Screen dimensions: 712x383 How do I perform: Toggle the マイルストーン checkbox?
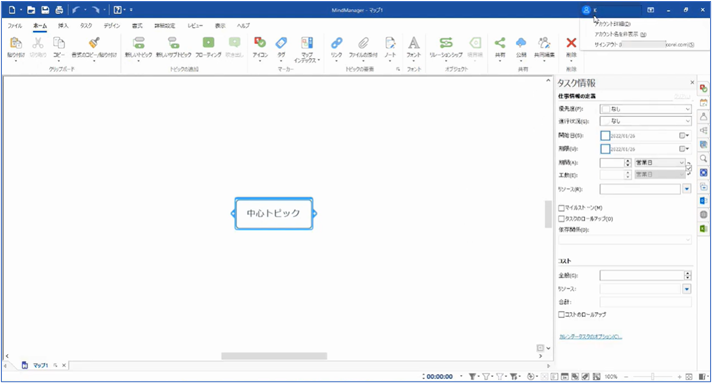tap(561, 208)
